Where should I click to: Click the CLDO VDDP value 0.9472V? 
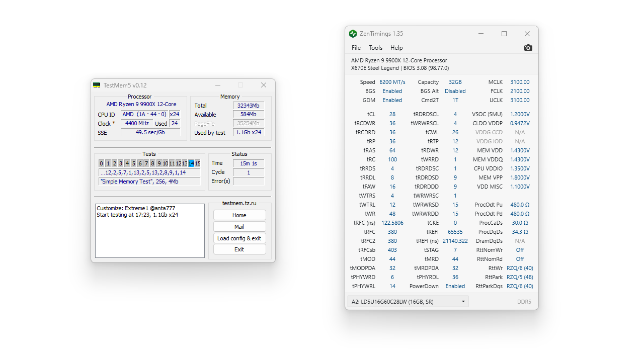pyautogui.click(x=520, y=123)
